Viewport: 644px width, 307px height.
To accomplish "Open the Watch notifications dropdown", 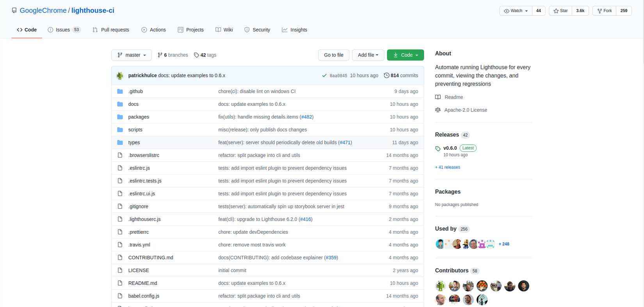I will (516, 11).
